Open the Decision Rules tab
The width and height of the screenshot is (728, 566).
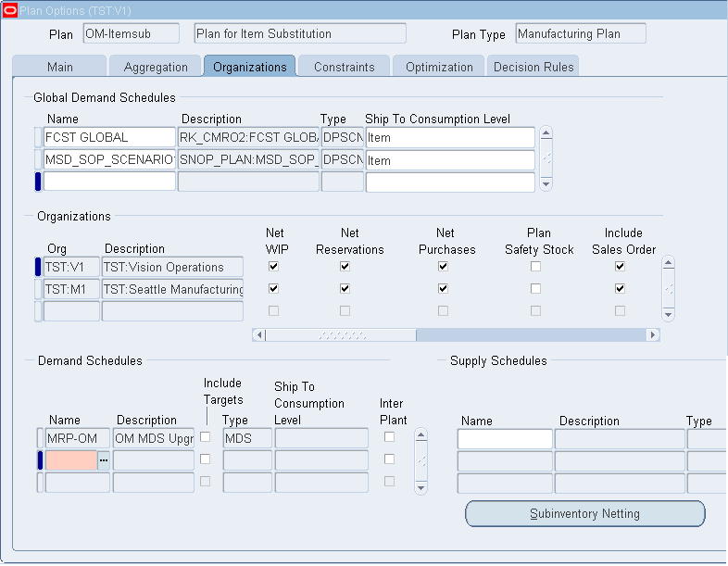(x=533, y=67)
